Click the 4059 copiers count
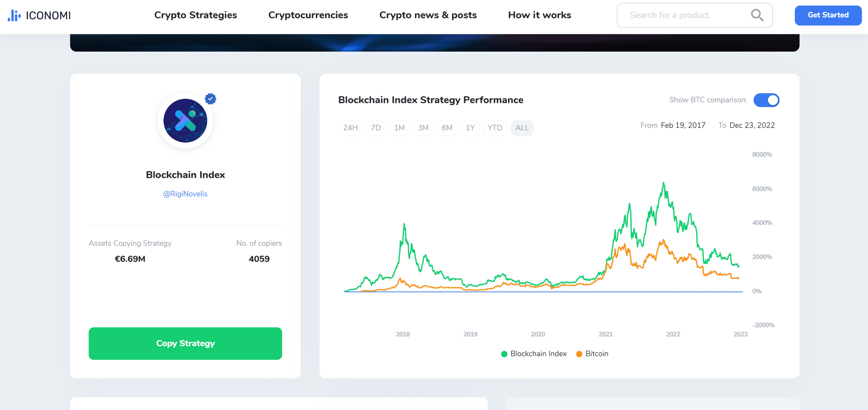The height and width of the screenshot is (410, 868). [x=259, y=259]
